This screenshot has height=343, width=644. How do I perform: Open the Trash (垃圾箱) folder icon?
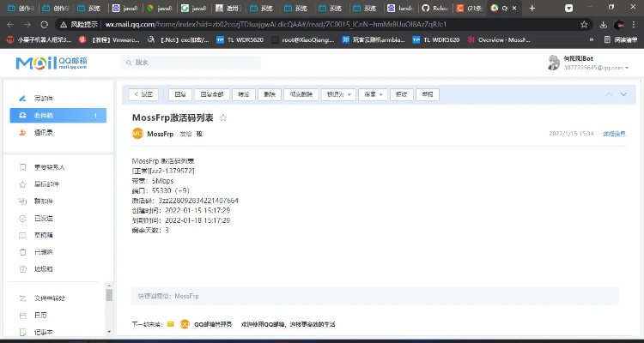(22, 268)
